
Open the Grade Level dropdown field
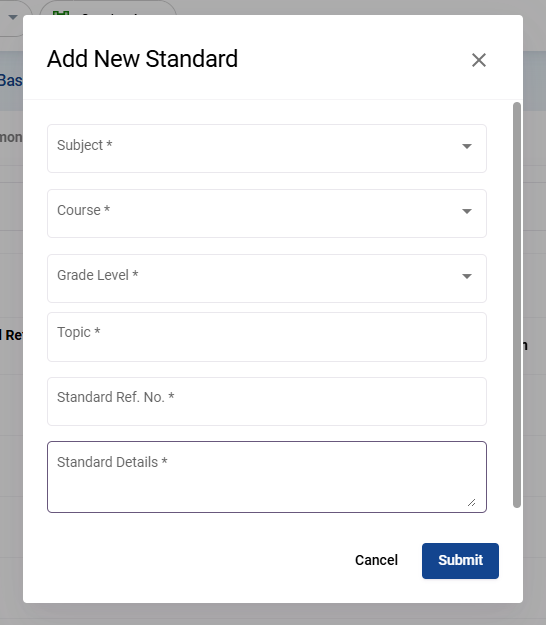(267, 278)
